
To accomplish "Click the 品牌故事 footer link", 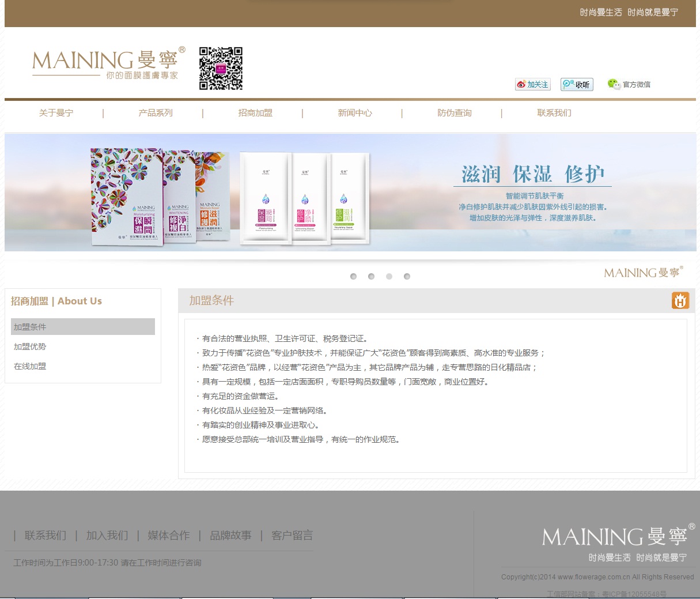I will pos(230,536).
